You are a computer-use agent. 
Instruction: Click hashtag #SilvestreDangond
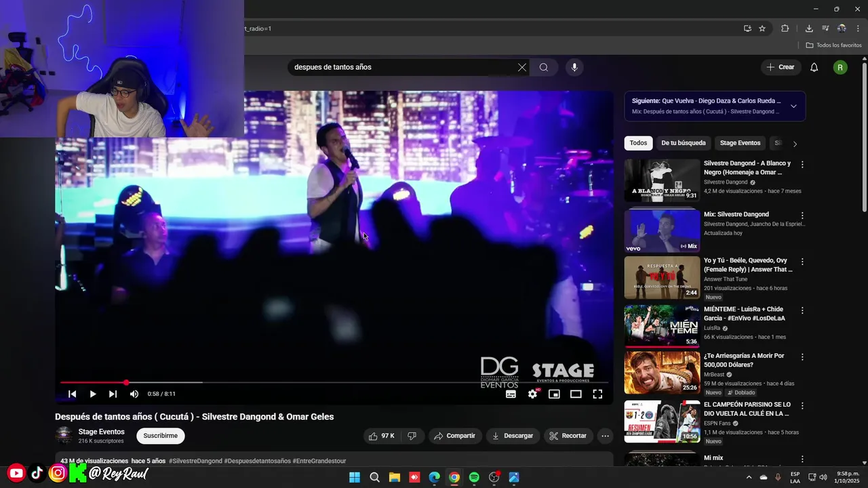click(x=195, y=461)
